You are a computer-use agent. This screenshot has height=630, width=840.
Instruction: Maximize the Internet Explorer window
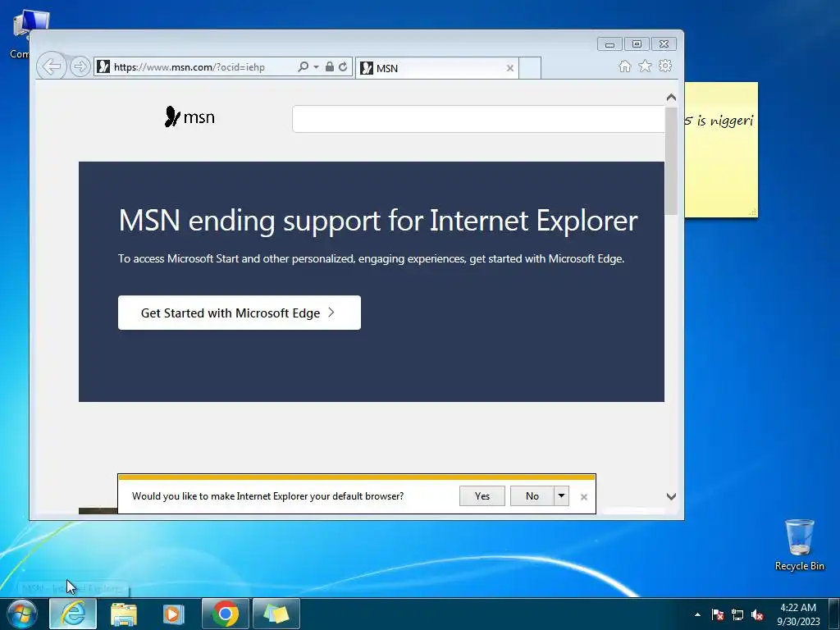tap(637, 44)
